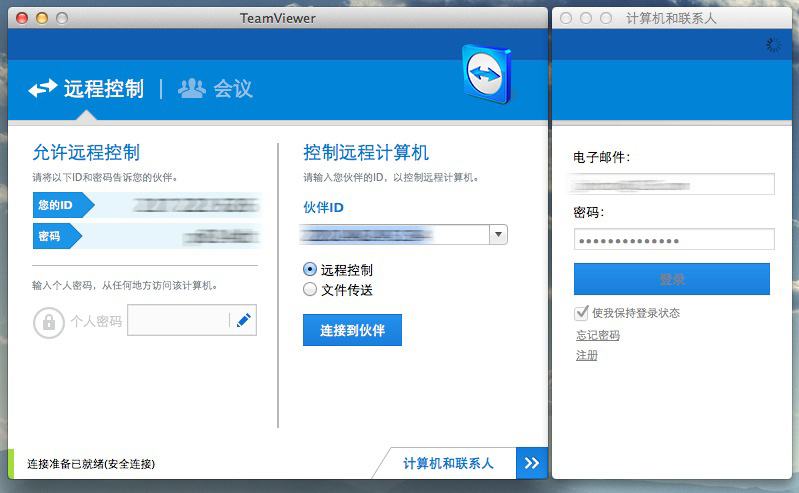Click the 远程控制 double-arrow icon
This screenshot has height=493, width=799.
point(43,88)
